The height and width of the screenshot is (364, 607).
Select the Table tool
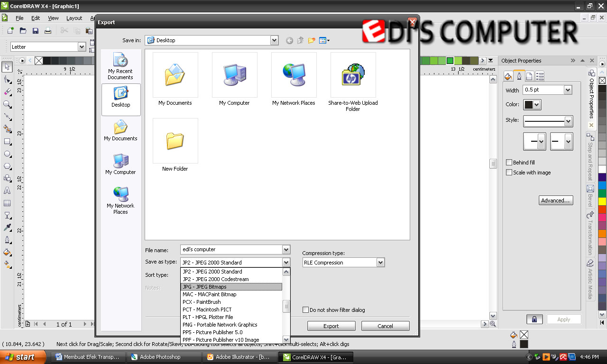coord(7,203)
